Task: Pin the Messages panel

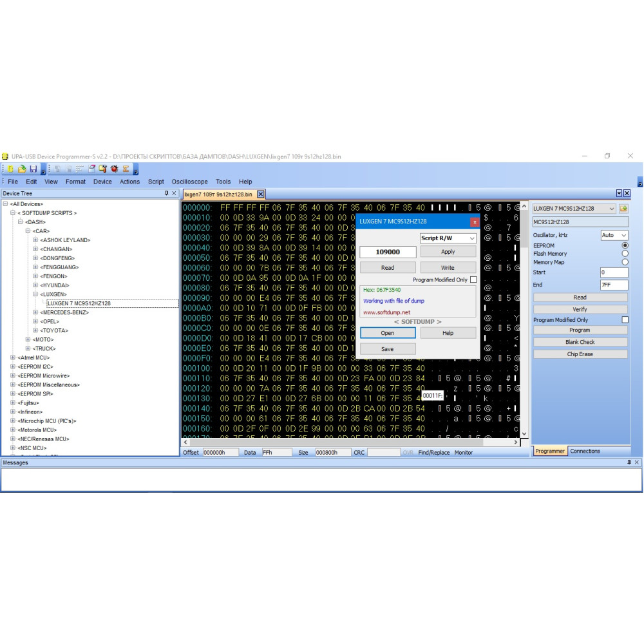Action: pos(629,462)
